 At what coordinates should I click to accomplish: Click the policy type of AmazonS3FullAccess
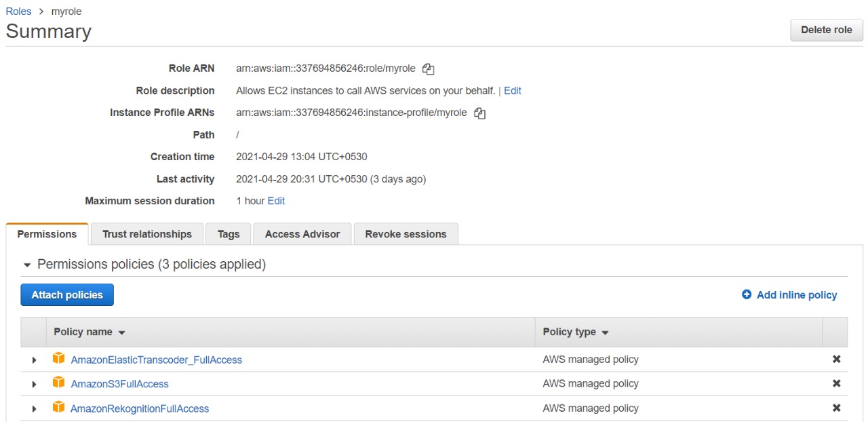[591, 384]
